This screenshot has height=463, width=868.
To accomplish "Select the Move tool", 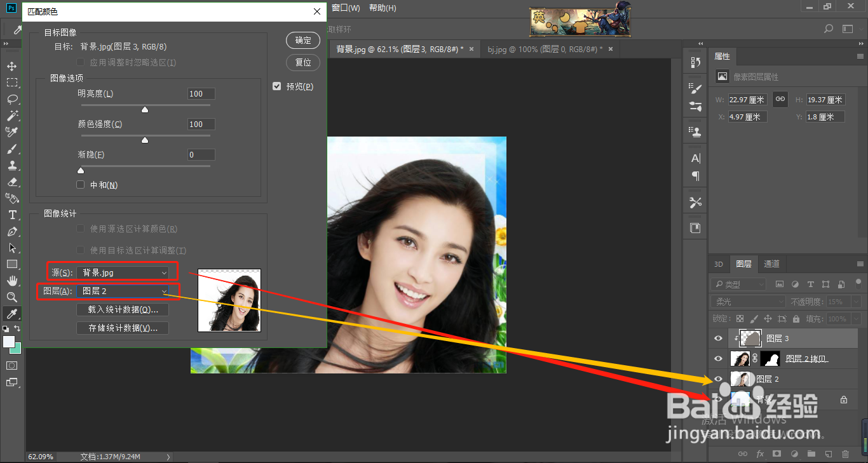I will [12, 66].
